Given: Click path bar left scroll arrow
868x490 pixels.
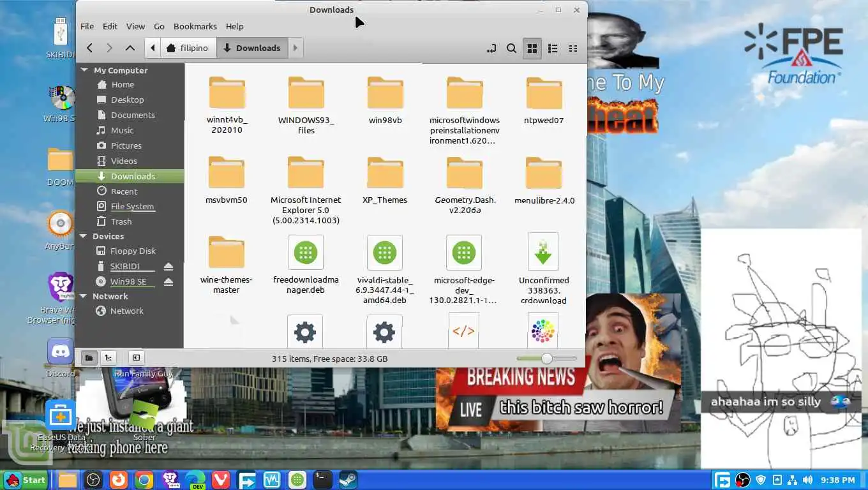Looking at the screenshot, I should coord(153,48).
